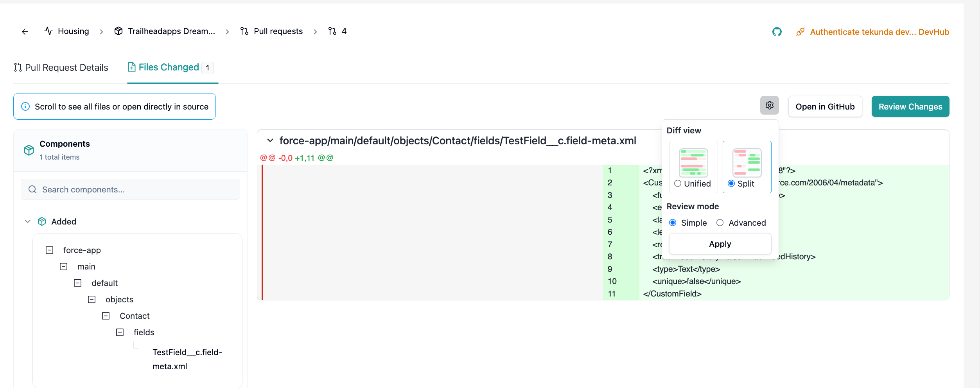Select the Unified diff preview thumbnail
Image resolution: width=980 pixels, height=388 pixels.
click(693, 162)
